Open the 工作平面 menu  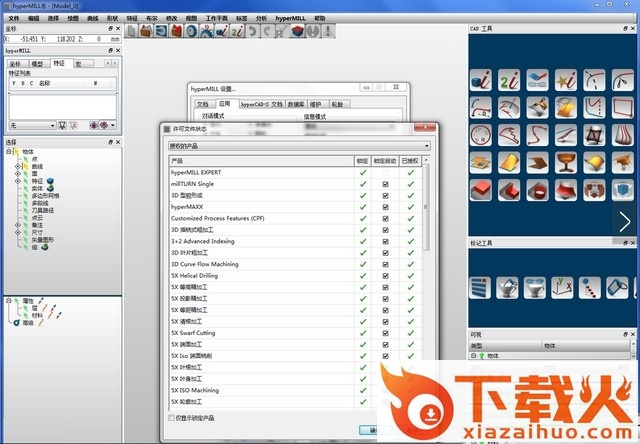pyautogui.click(x=217, y=18)
